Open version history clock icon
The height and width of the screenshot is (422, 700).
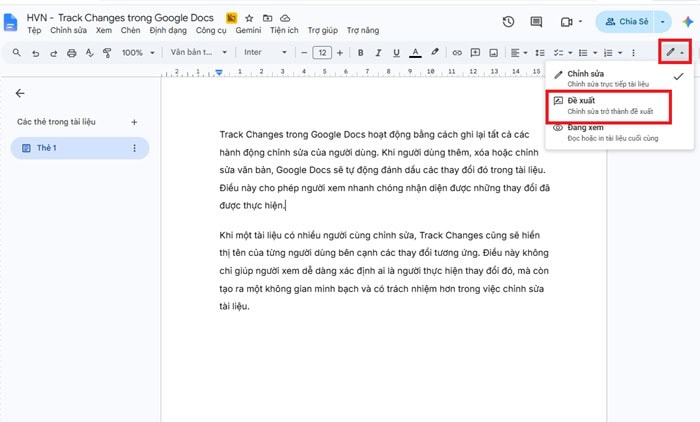pyautogui.click(x=508, y=21)
